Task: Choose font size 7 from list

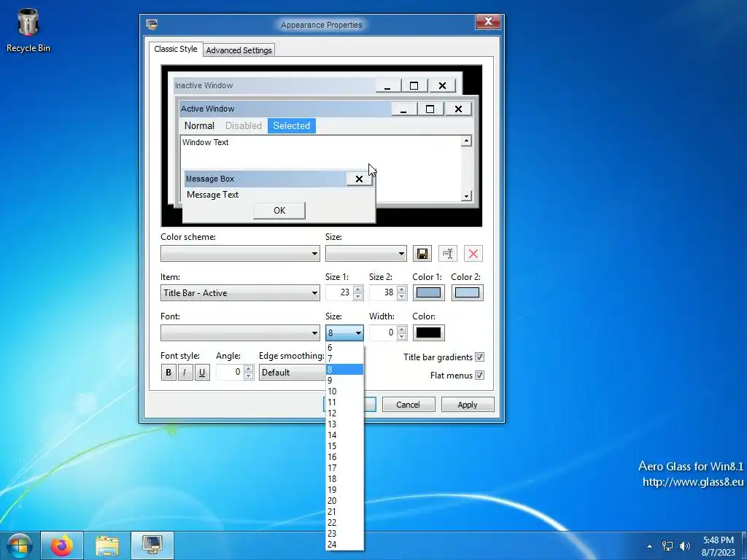Action: pyautogui.click(x=344, y=359)
